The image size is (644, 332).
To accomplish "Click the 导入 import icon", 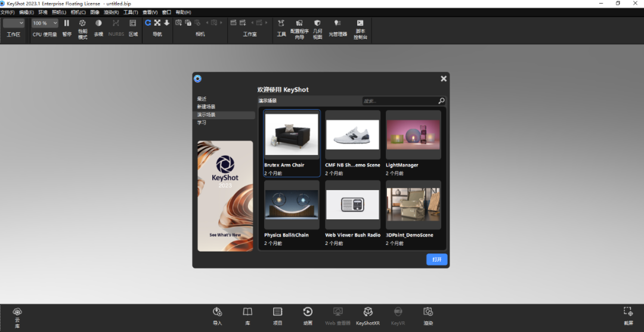I will point(217,312).
